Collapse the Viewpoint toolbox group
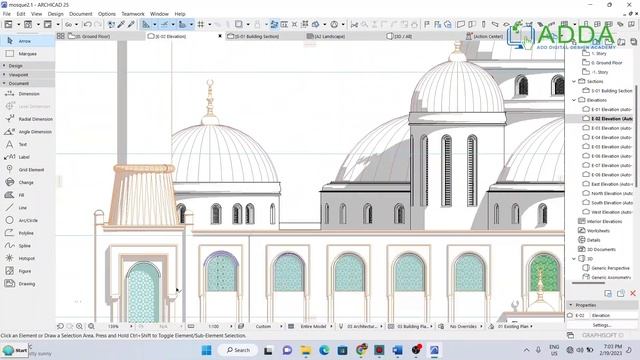Viewport: 640px width, 360px height. click(27, 74)
